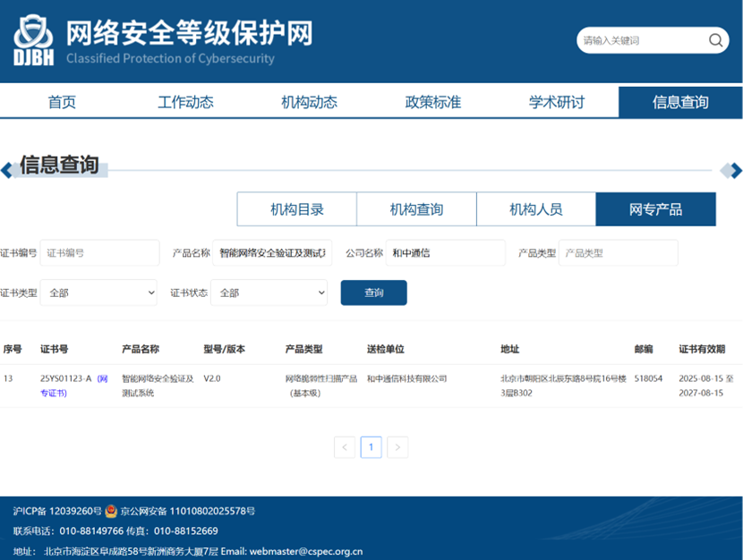Switch to the 机构目录 tab
Image resolution: width=743 pixels, height=560 pixels.
click(296, 209)
